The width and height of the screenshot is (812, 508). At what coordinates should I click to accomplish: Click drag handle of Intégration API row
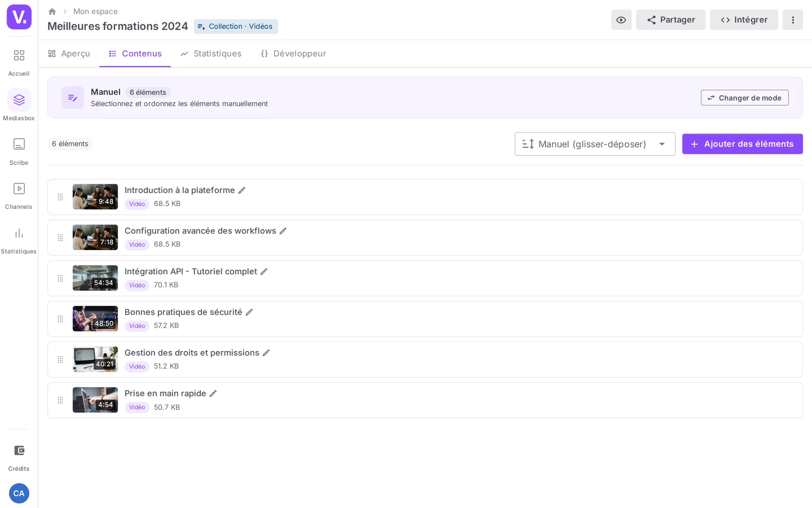tap(60, 278)
